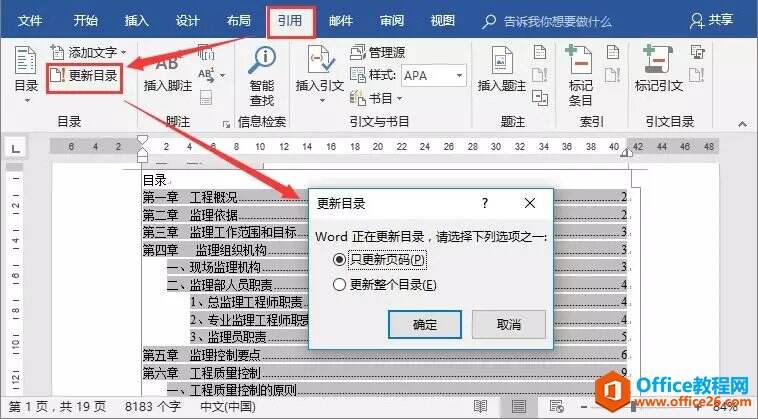
Task: Click the 第一章 工程概况 entry
Action: coord(384,197)
